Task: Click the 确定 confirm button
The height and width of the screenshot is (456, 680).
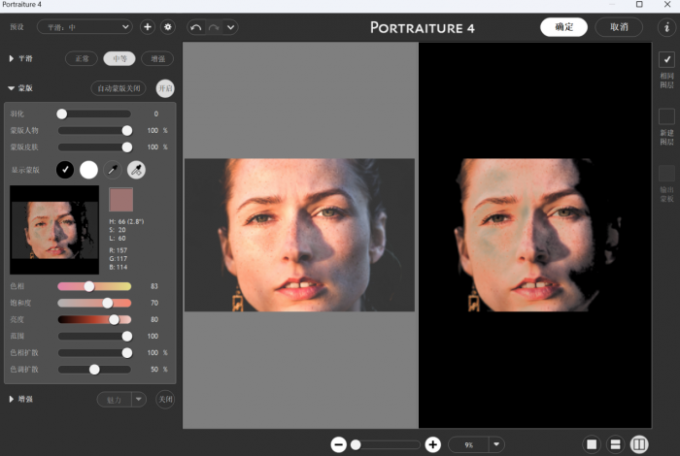Action: click(564, 27)
